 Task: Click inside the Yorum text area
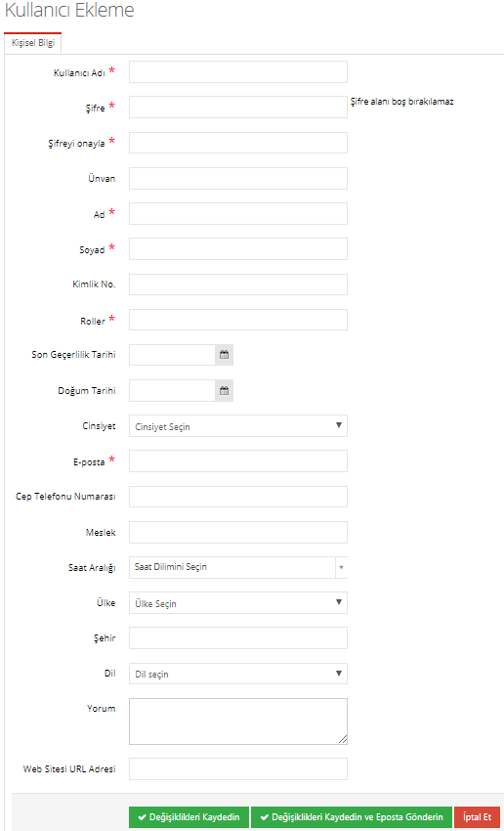point(238,722)
